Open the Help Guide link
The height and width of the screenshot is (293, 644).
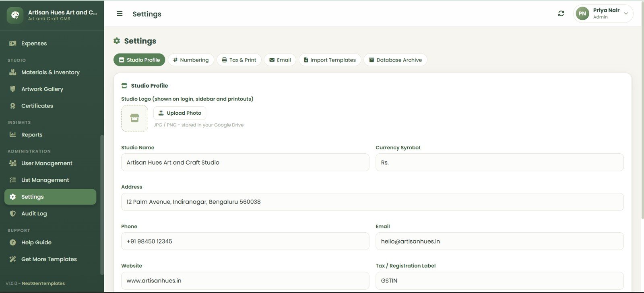(x=50, y=242)
